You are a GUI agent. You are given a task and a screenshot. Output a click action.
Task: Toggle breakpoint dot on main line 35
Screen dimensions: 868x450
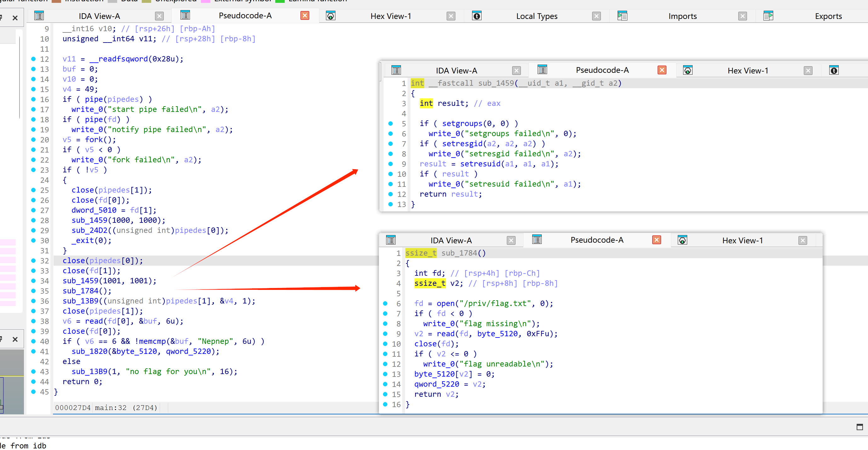(33, 291)
